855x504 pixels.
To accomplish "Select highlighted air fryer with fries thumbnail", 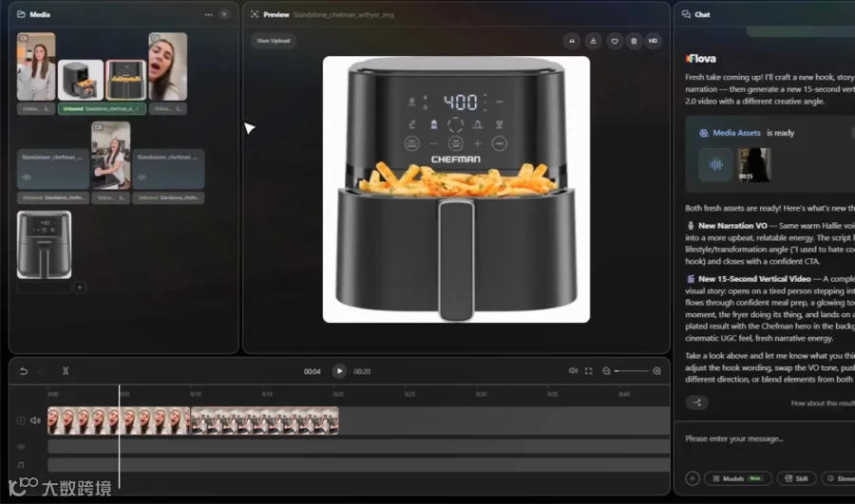I will coord(126,80).
